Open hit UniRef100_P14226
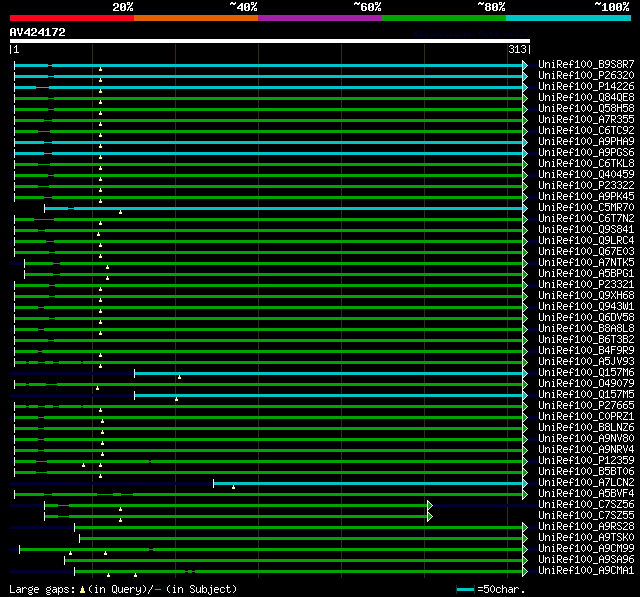The image size is (640, 597). (586, 87)
